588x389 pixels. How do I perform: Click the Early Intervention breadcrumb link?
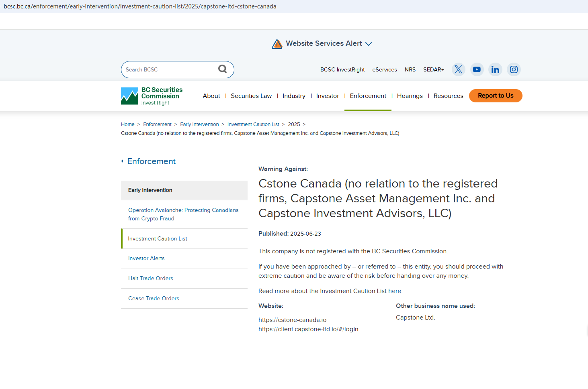199,124
